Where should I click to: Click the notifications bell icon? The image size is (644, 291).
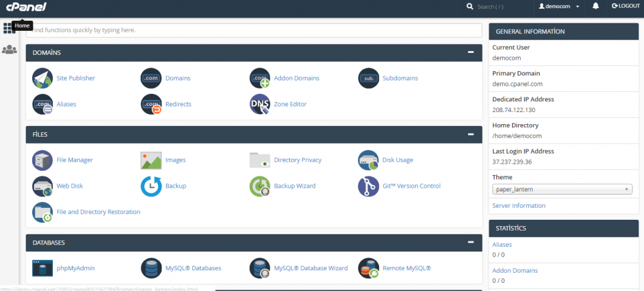click(596, 6)
